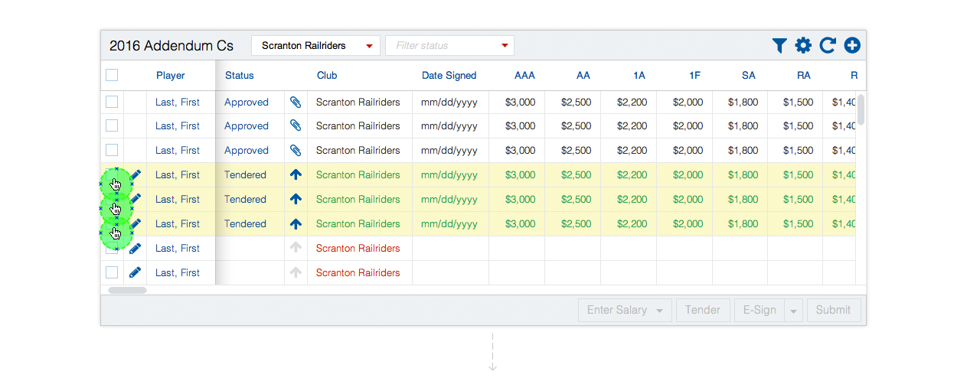Open the Enter Salary dropdown button
Screen dimensions: 980x381
click(x=625, y=310)
